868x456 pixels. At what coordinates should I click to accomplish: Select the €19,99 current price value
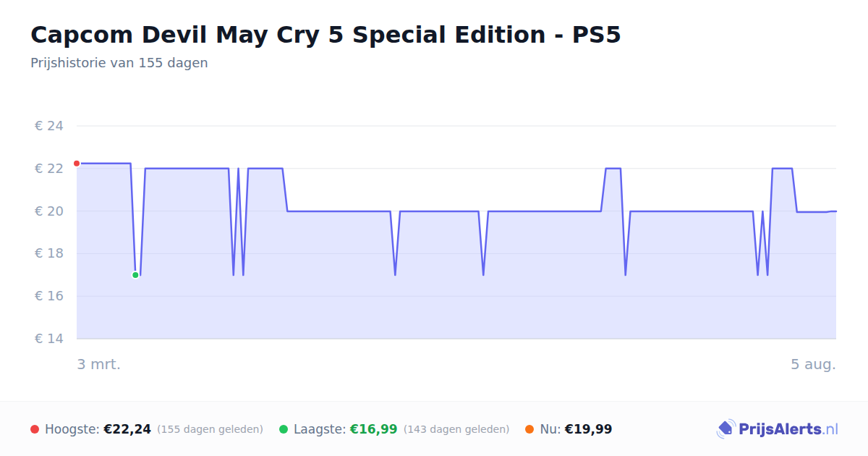tap(588, 429)
